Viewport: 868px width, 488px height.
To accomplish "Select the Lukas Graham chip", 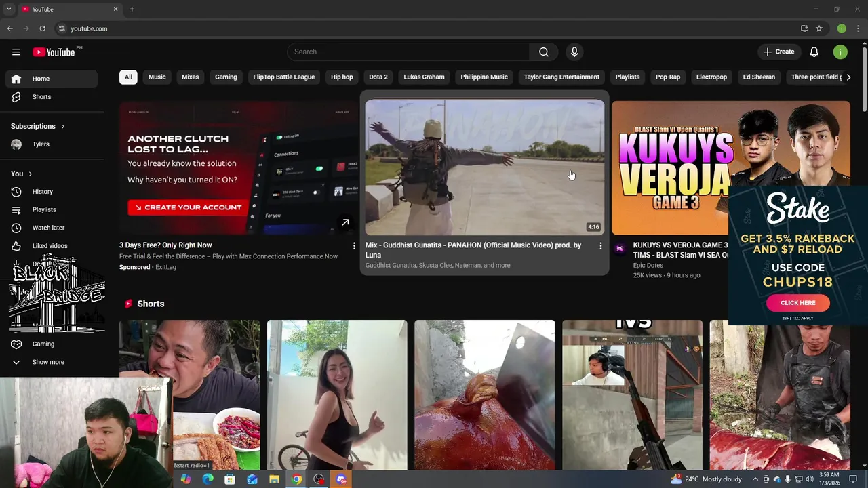I will [424, 77].
